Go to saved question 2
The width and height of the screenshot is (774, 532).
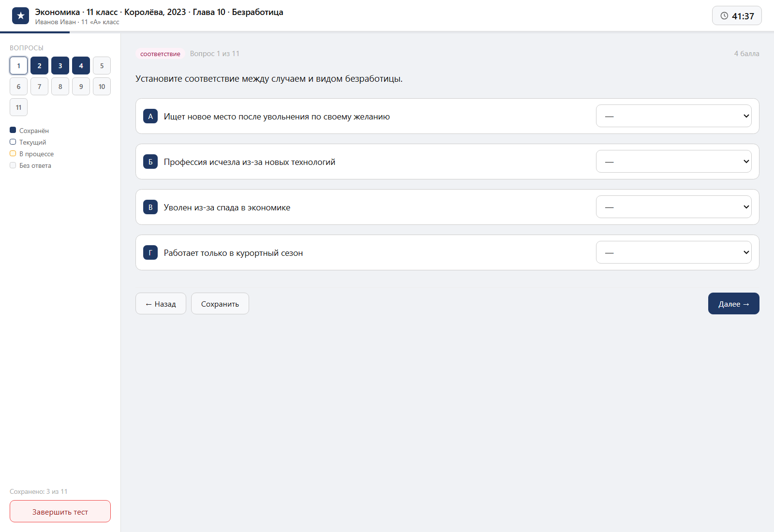pyautogui.click(x=39, y=66)
